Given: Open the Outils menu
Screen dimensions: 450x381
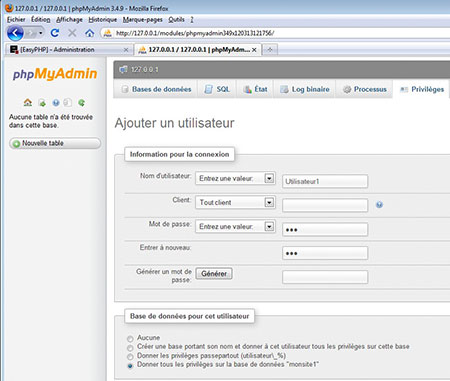Looking at the screenshot, I should (176, 20).
